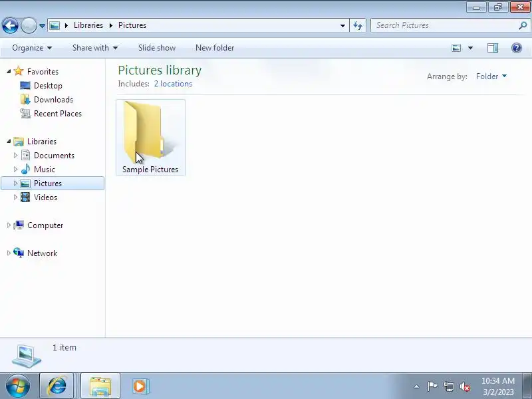Image resolution: width=532 pixels, height=399 pixels.
Task: Open Action Center flag icon
Action: (x=432, y=386)
